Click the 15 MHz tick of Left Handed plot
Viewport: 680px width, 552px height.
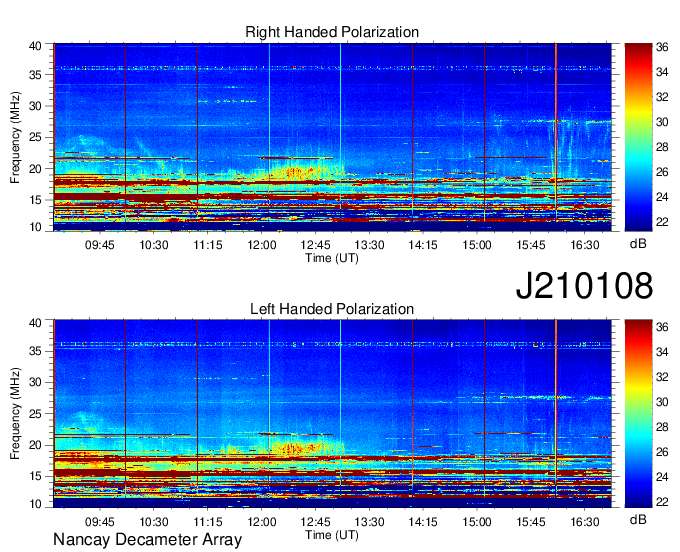35,477
